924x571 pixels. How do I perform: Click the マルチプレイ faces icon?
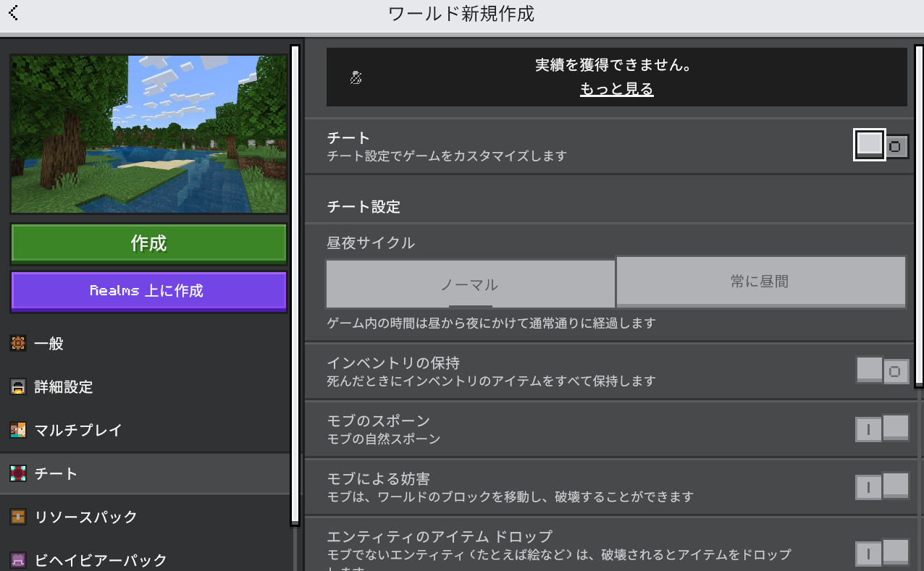[18, 431]
